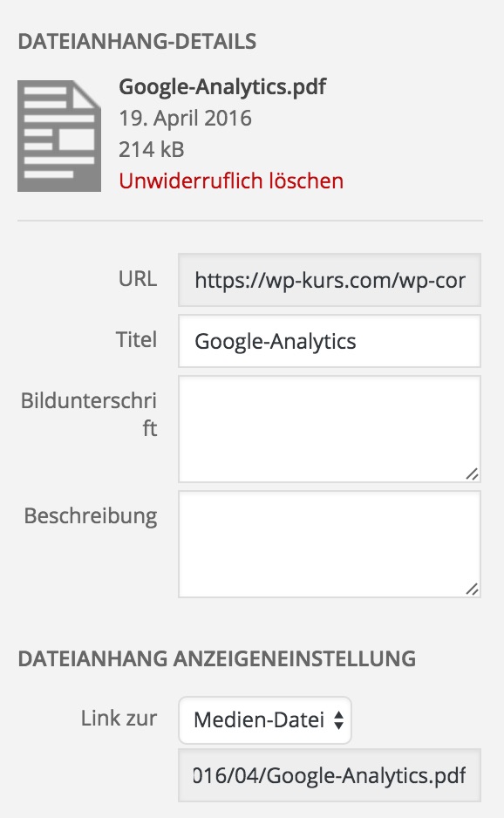The width and height of the screenshot is (504, 818).
Task: Click the 214 kB file size text
Action: pyautogui.click(x=140, y=149)
